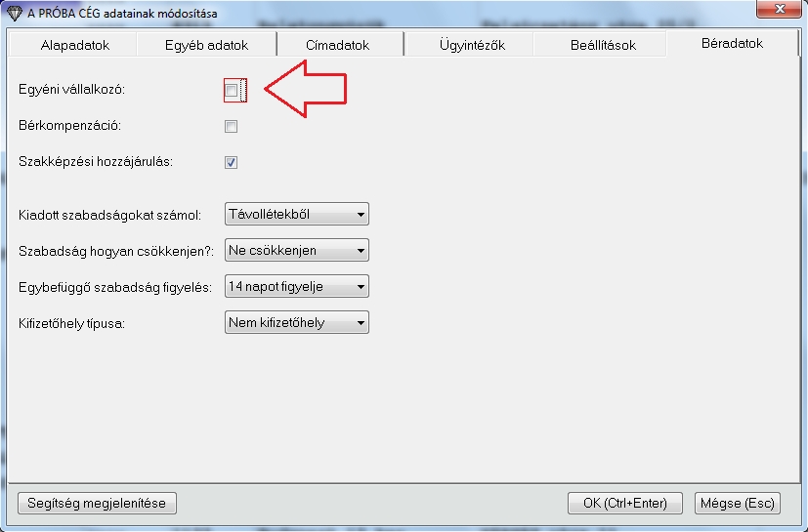Switch to the Beállítások tab
The image size is (808, 532).
click(x=603, y=45)
